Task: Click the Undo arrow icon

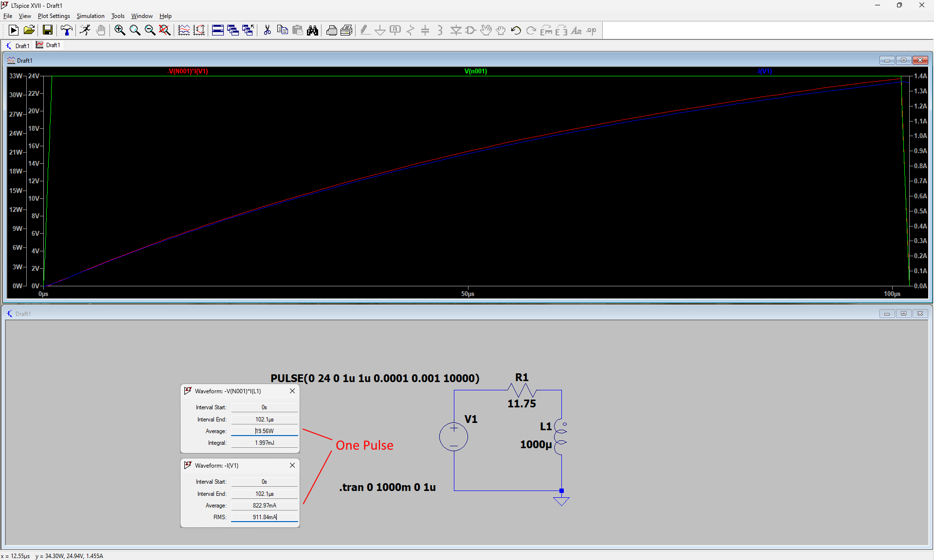Action: coord(516,30)
